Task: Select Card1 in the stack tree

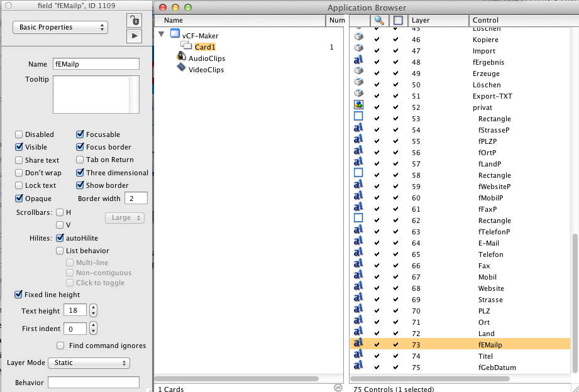Action: 205,47
